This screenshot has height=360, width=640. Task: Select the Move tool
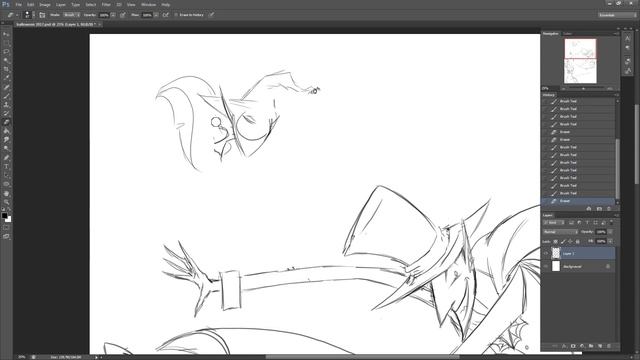[x=6, y=34]
